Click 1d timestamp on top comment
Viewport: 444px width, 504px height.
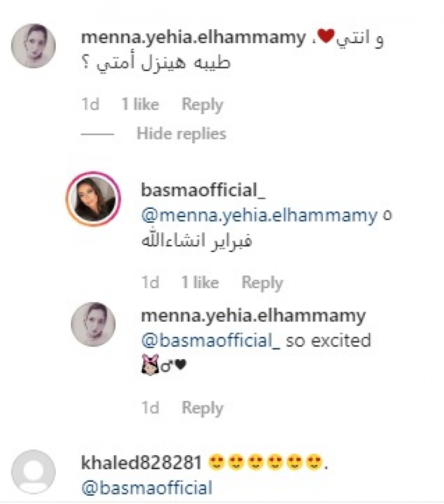(90, 105)
